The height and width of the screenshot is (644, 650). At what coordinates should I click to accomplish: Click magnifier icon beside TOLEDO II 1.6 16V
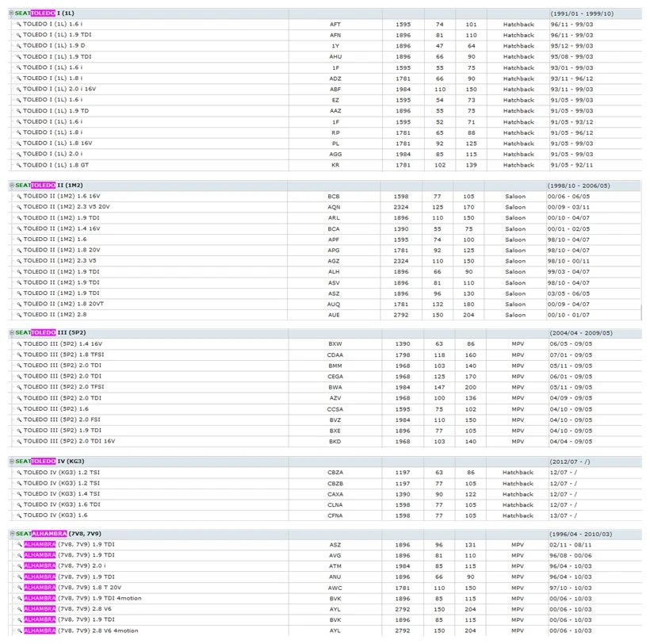(19, 197)
